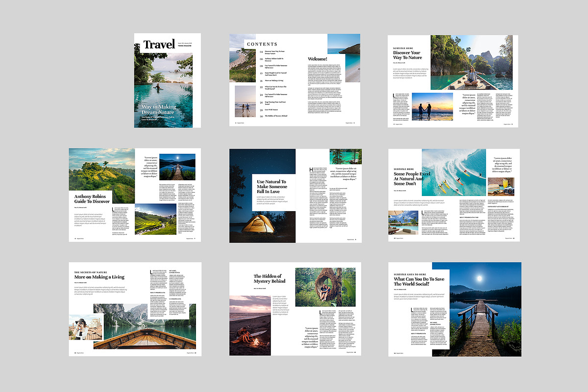
Task: Select contents entry 30 The Hidden of Mystery Behind
Action: [x=273, y=116]
